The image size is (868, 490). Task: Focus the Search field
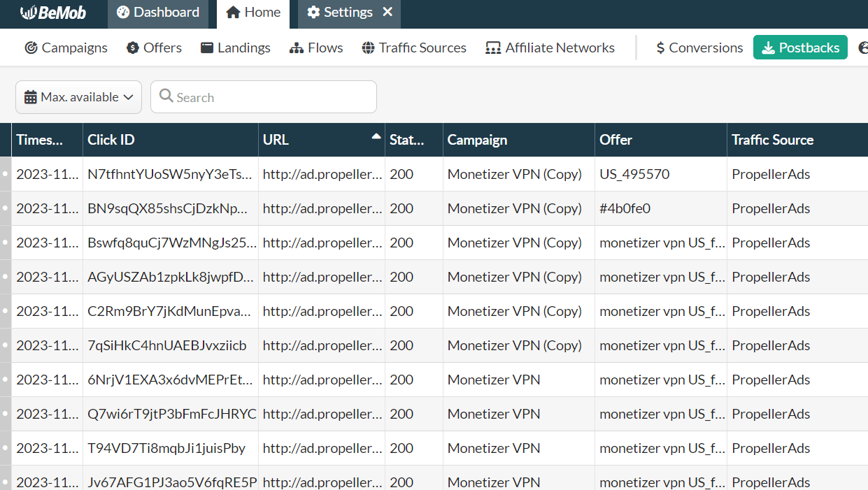264,97
